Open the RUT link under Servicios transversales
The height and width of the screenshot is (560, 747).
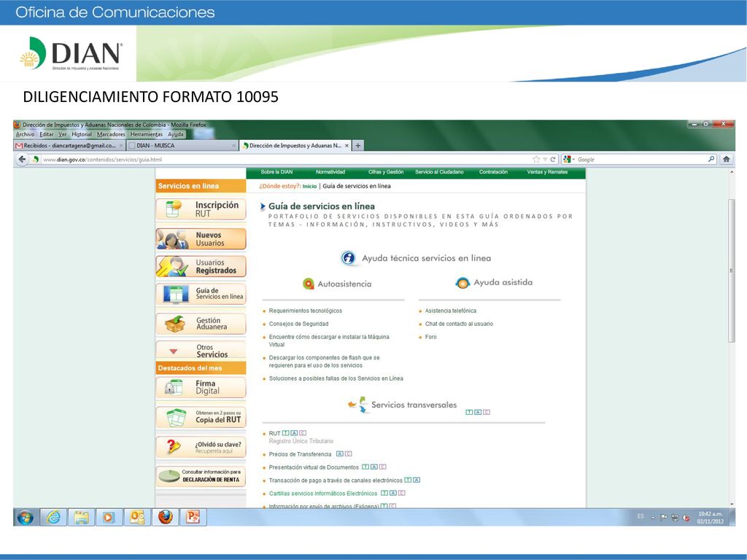pyautogui.click(x=274, y=433)
